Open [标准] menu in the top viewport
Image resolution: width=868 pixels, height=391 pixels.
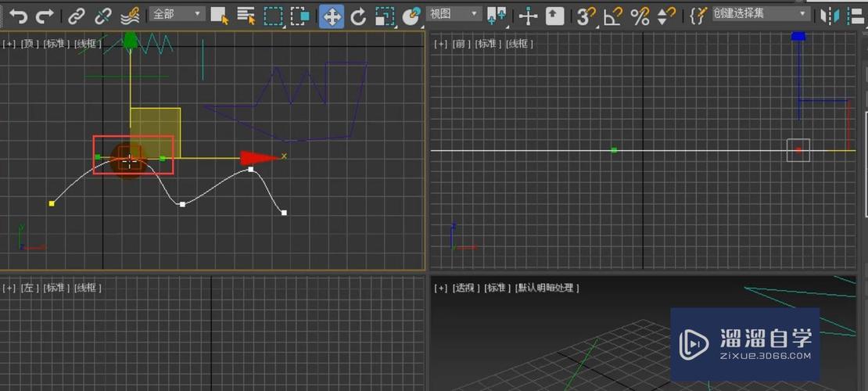coord(57,44)
